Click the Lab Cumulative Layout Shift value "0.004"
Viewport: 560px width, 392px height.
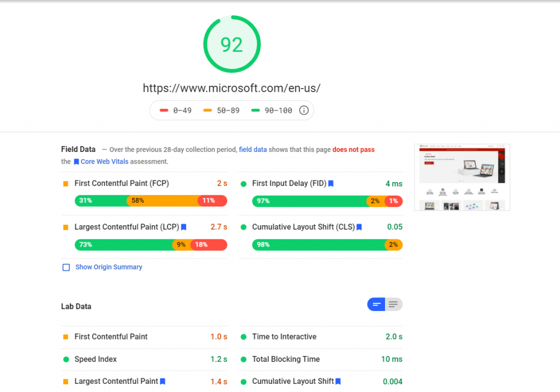(393, 382)
